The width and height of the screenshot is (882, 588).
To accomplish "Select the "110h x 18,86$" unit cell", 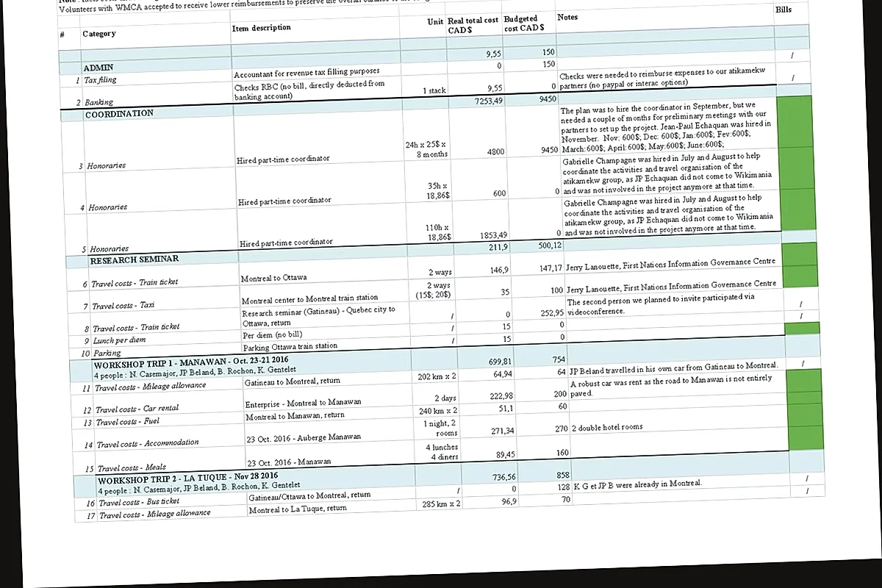I will 437,232.
